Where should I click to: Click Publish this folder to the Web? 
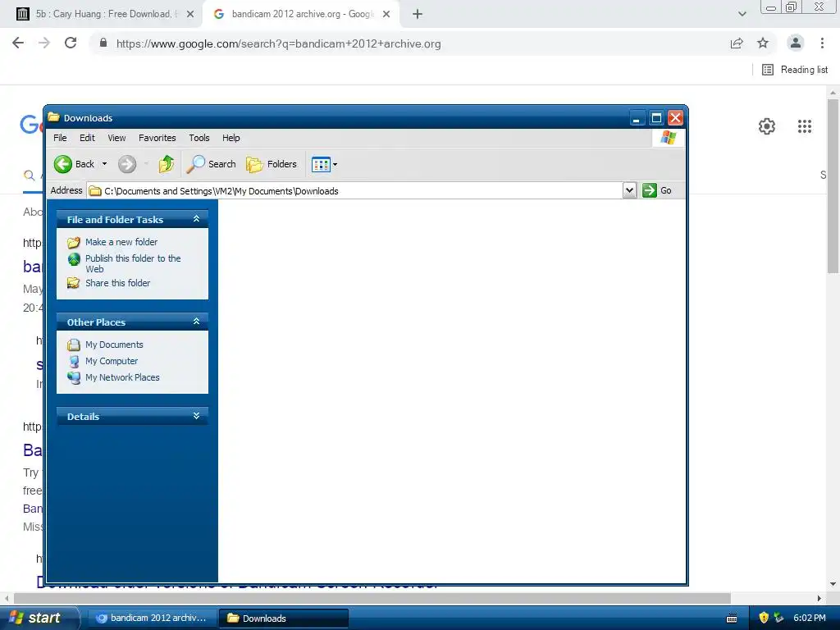coord(133,263)
